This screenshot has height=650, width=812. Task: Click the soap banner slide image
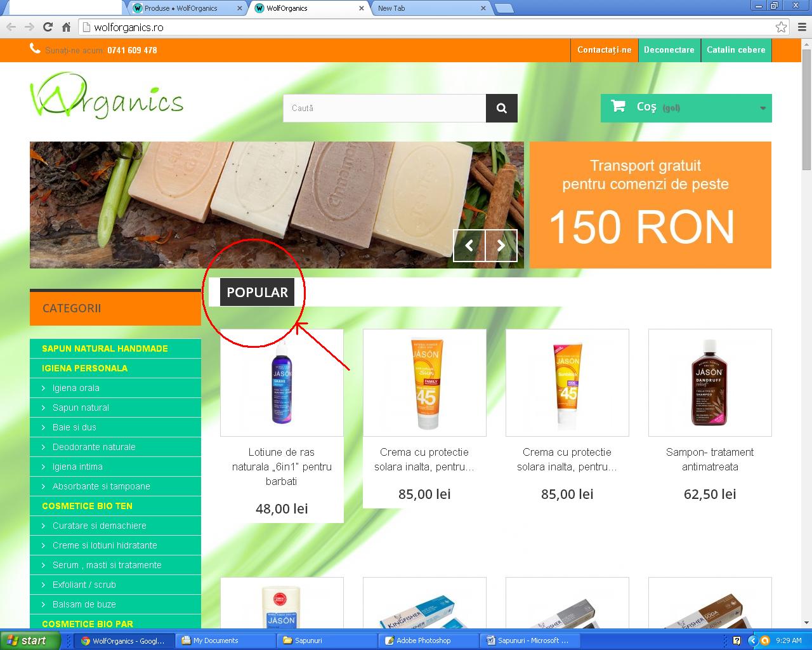(277, 205)
